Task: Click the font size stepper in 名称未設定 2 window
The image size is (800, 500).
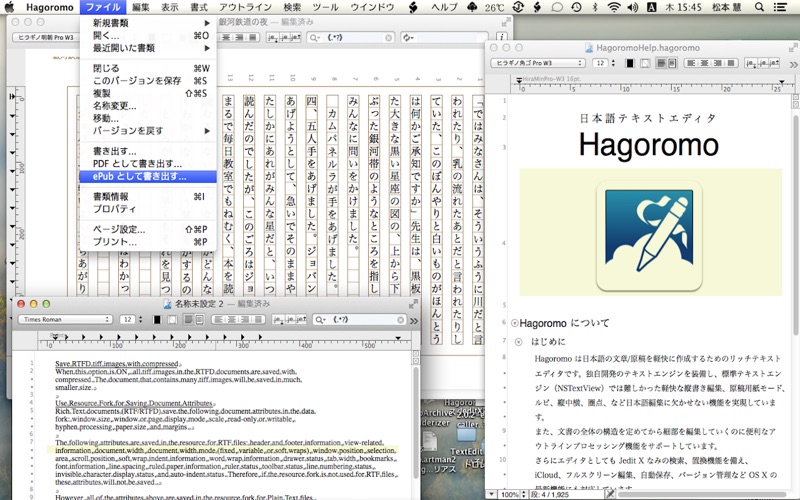Action: (140, 319)
